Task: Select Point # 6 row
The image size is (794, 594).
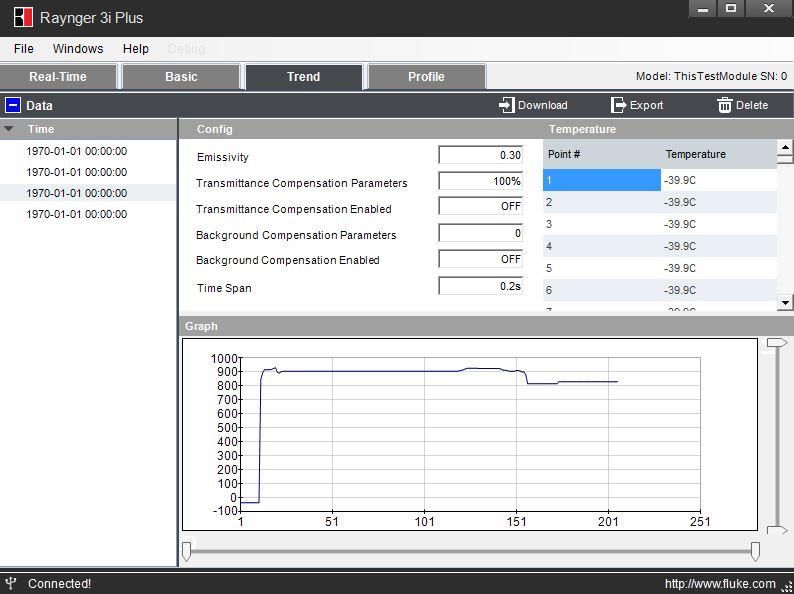Action: click(x=660, y=290)
